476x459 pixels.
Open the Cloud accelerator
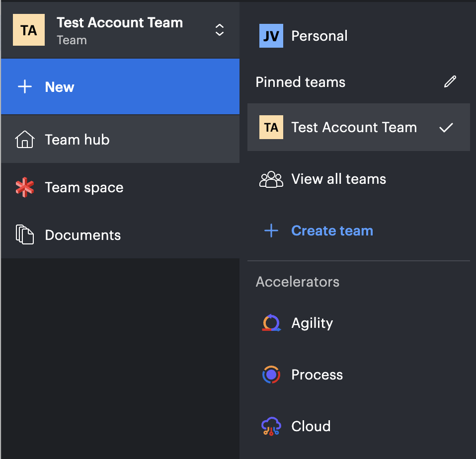[359, 426]
